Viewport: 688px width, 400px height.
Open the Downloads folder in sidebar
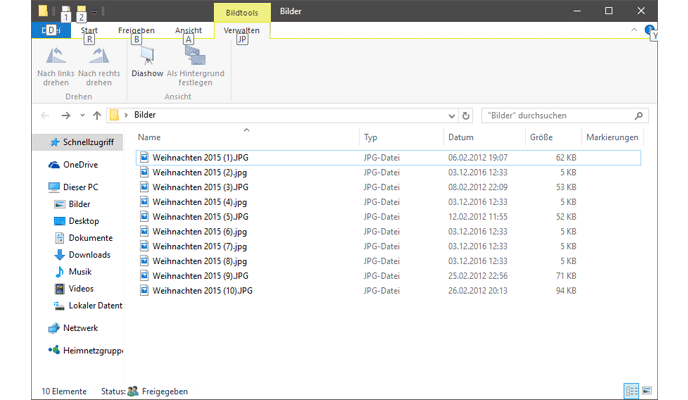88,255
